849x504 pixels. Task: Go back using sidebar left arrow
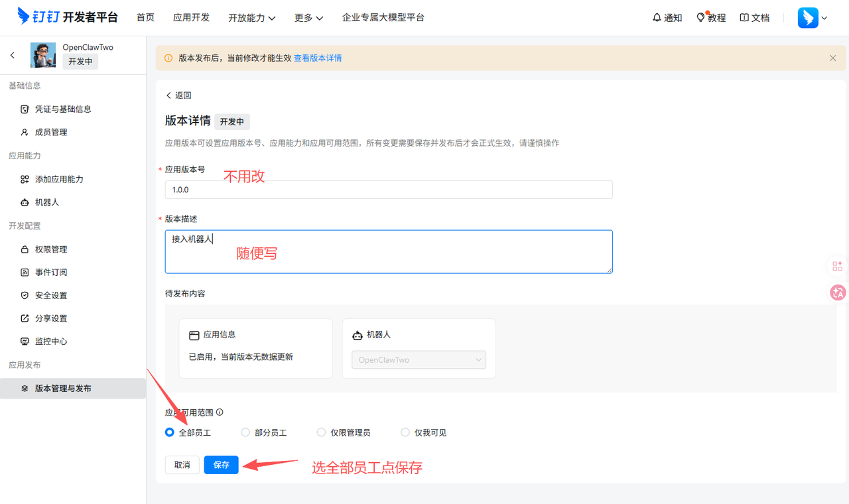tap(13, 56)
